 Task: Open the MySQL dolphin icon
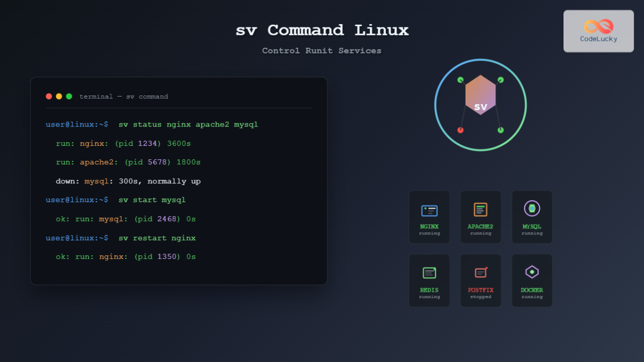[531, 210]
